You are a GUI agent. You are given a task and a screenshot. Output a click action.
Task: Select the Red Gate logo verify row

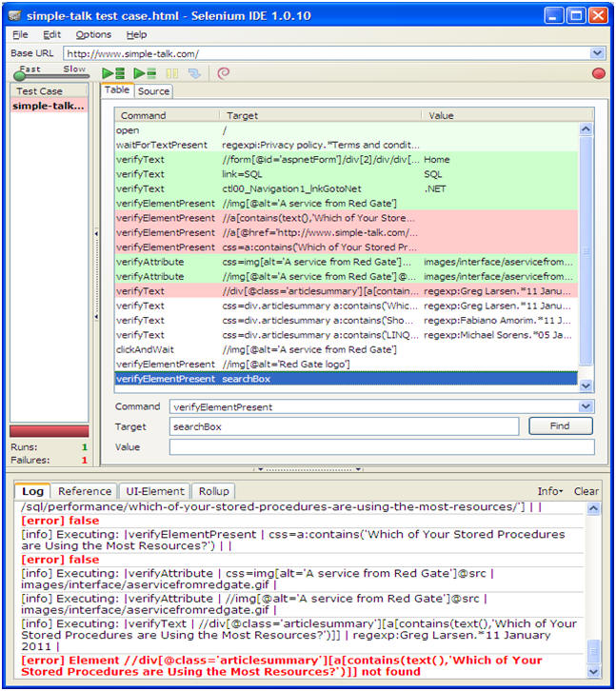pos(347,364)
